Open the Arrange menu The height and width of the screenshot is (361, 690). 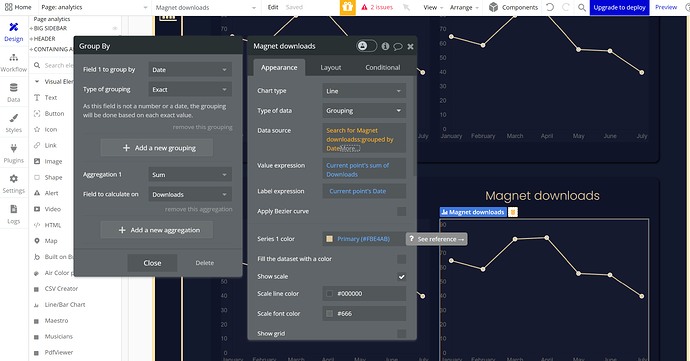pos(464,7)
